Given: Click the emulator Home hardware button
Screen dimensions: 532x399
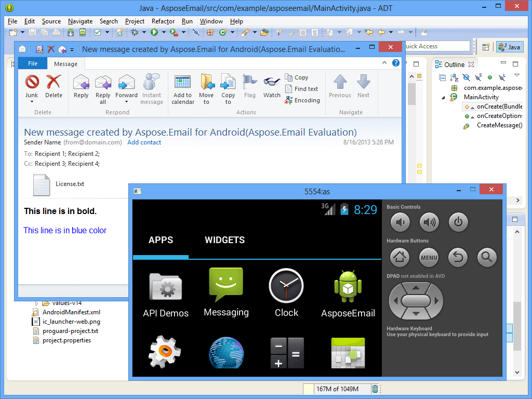Looking at the screenshot, I should [x=400, y=257].
